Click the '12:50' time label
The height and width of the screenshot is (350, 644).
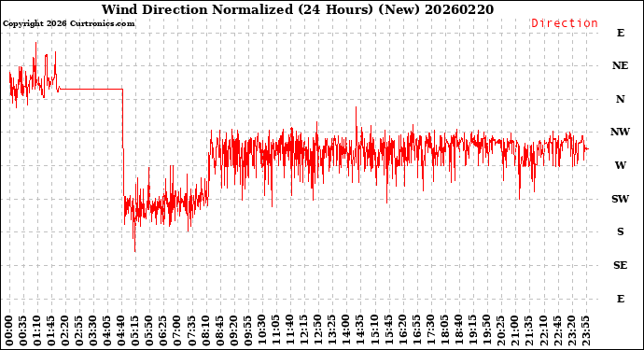[318, 331]
